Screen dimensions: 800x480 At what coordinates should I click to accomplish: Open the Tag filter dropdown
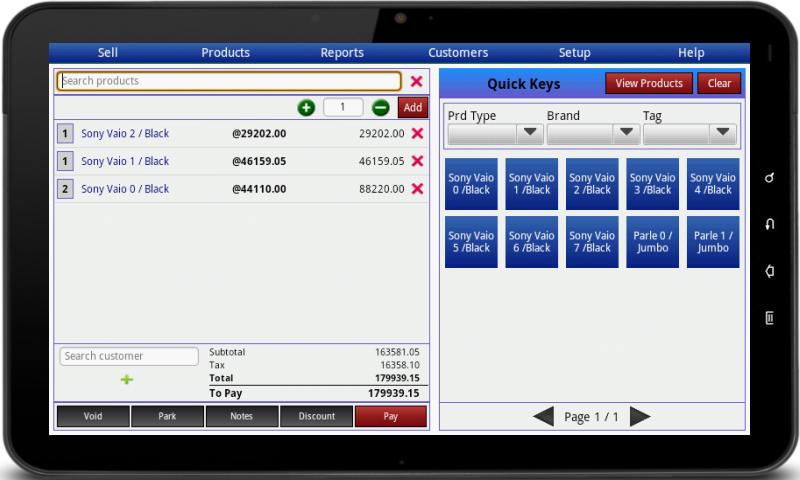(689, 134)
